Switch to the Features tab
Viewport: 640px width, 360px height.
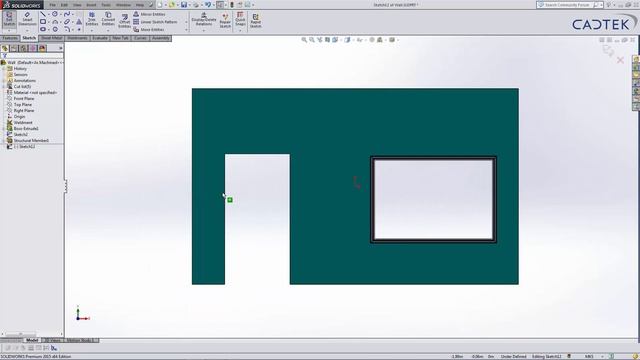[x=10, y=38]
